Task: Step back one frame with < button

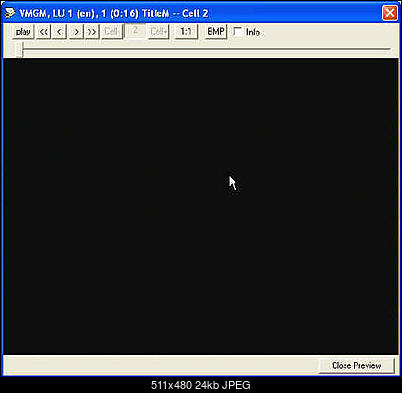Action: (59, 32)
